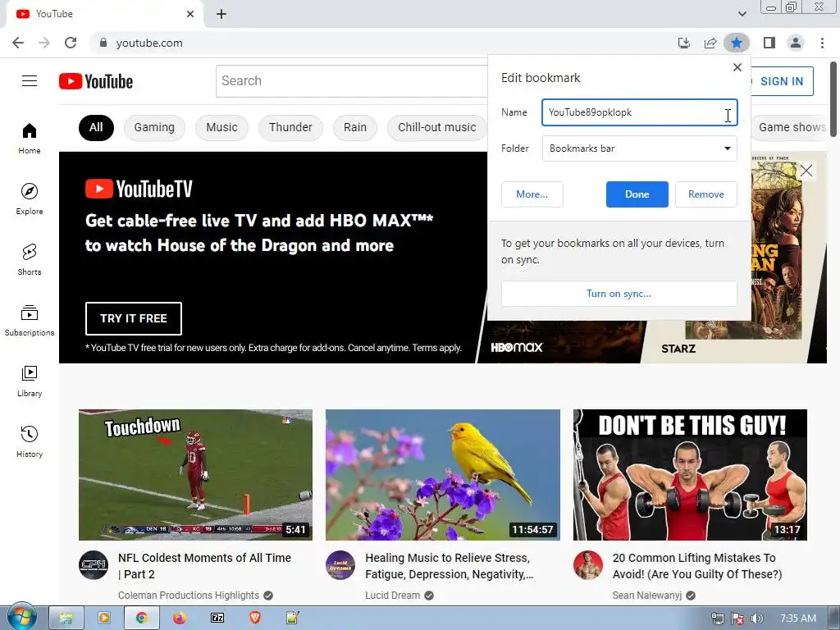The width and height of the screenshot is (840, 630).
Task: Click the volume speaker tray icon
Action: pos(756,619)
